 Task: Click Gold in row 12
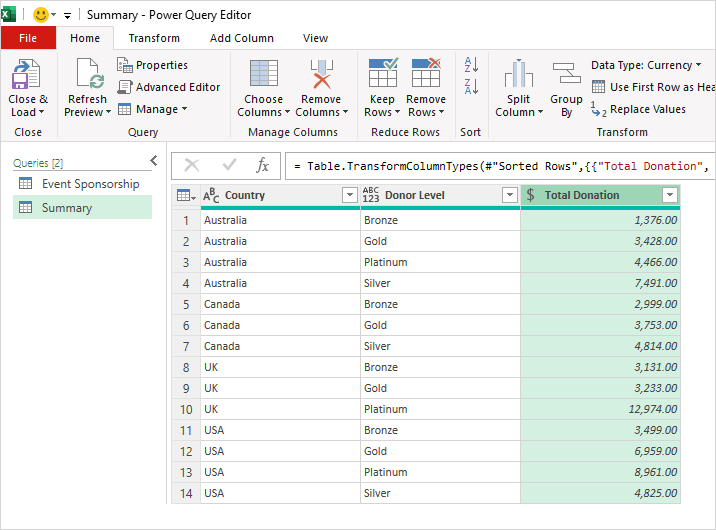[375, 451]
